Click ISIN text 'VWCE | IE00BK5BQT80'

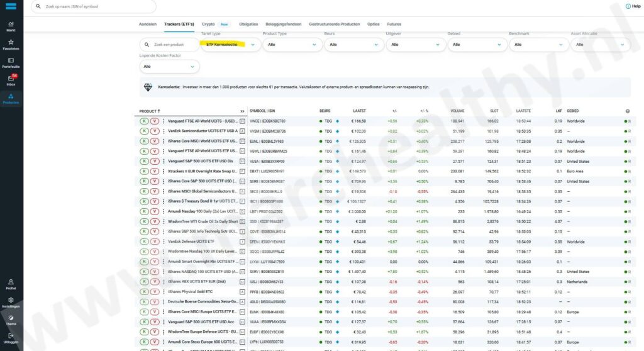pyautogui.click(x=267, y=121)
